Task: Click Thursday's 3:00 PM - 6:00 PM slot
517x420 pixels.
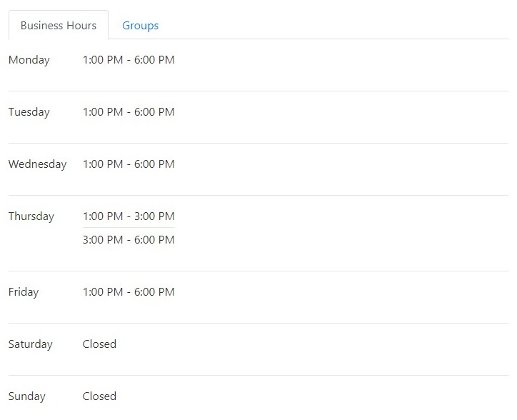Action: [129, 239]
